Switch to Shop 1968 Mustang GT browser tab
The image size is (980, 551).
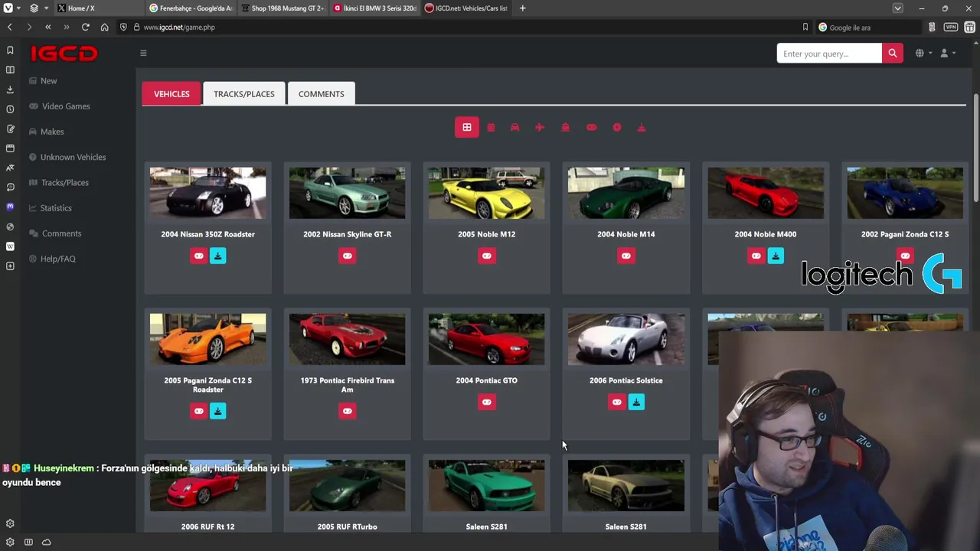(x=283, y=8)
